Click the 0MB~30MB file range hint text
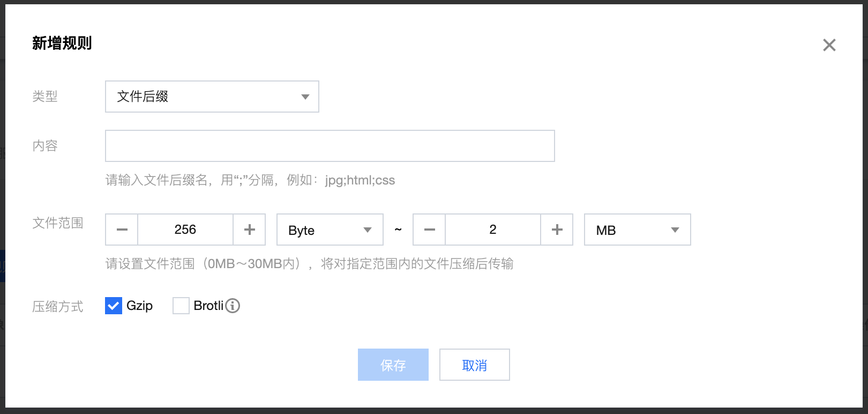 [310, 264]
